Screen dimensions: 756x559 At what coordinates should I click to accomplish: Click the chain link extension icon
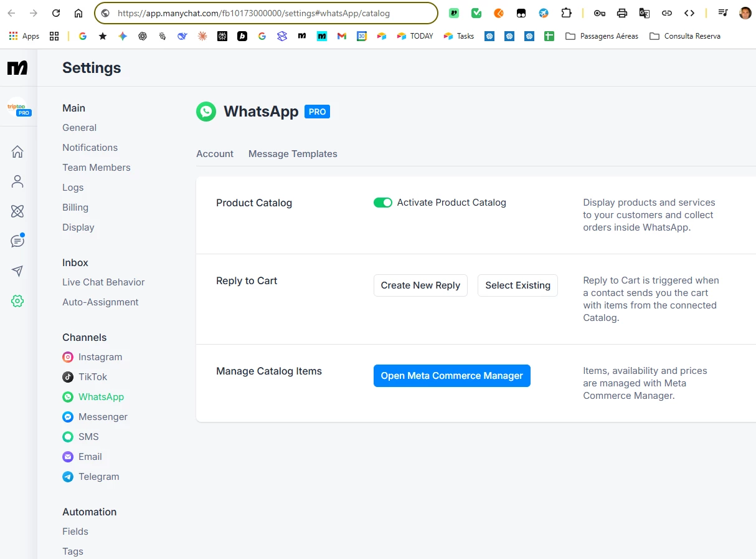click(x=667, y=13)
